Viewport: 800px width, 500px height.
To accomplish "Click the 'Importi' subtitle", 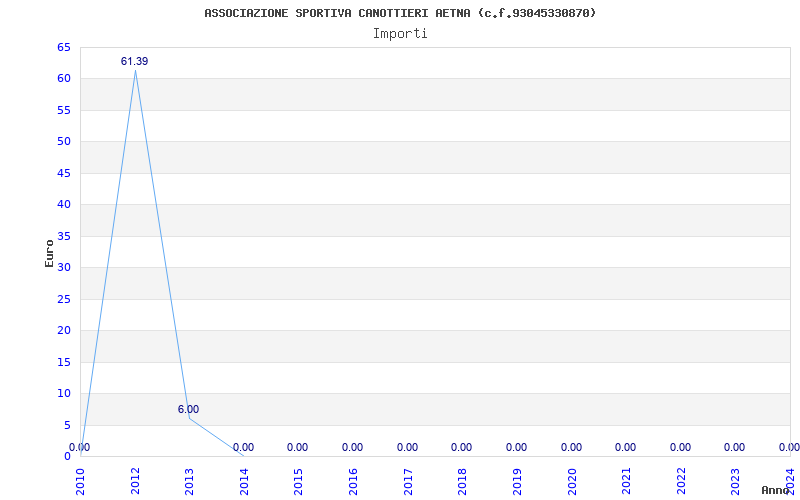I will coord(400,34).
